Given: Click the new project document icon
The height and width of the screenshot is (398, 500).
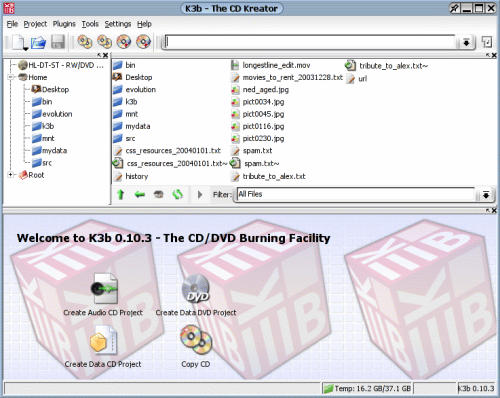Looking at the screenshot, I should (x=19, y=42).
